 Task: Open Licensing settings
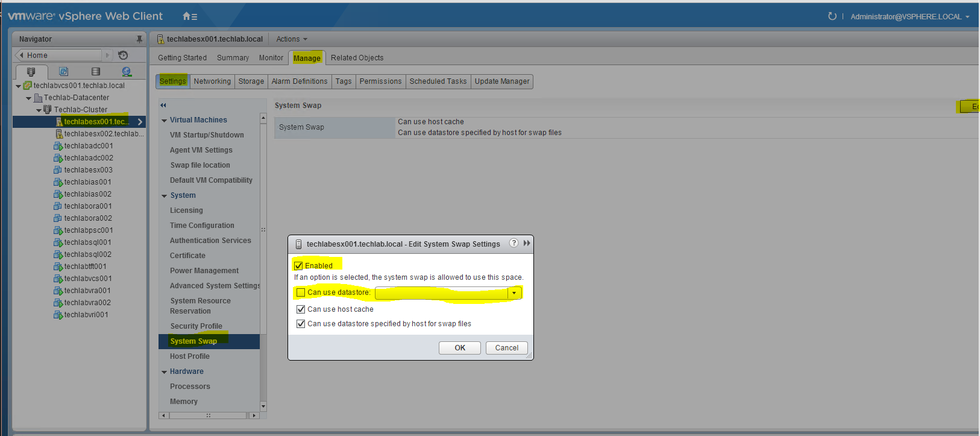click(x=186, y=210)
